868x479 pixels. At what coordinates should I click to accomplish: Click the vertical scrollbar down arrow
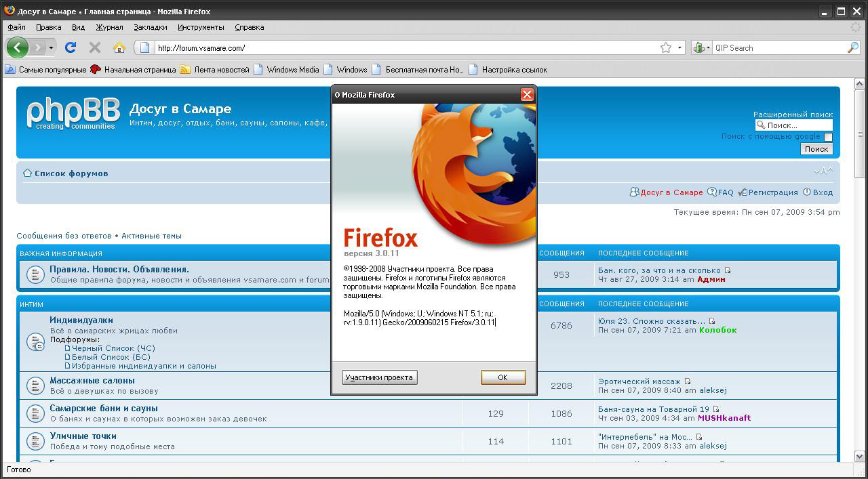859,457
